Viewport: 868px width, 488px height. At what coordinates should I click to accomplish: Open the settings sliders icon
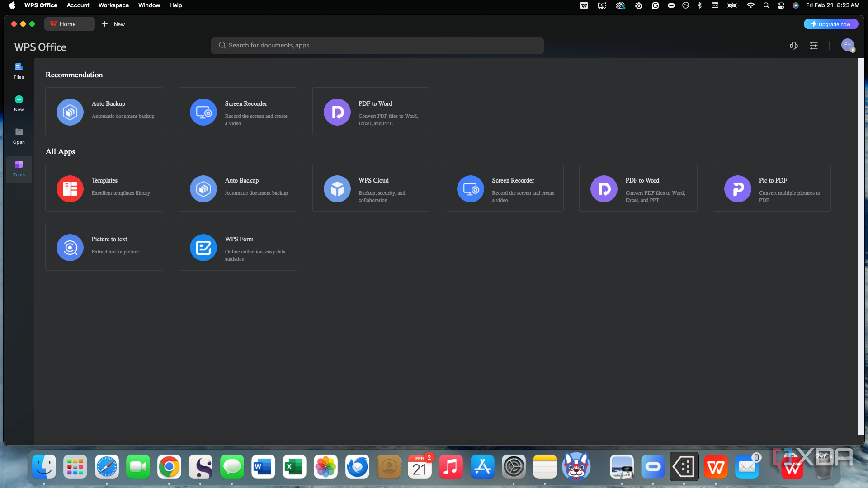pyautogui.click(x=814, y=46)
